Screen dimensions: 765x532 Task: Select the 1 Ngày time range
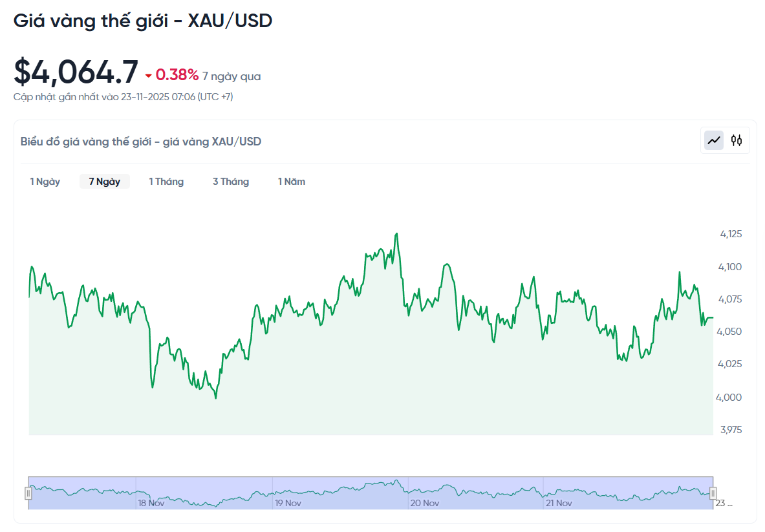tap(45, 182)
